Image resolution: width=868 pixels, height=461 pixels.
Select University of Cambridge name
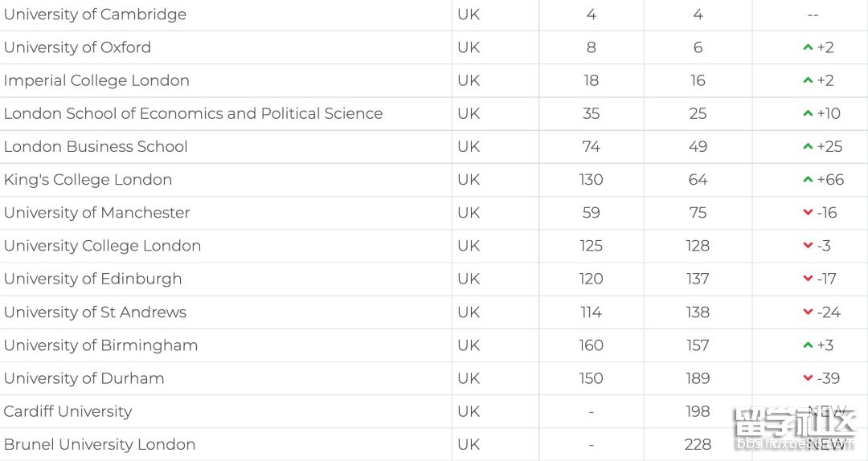point(95,14)
